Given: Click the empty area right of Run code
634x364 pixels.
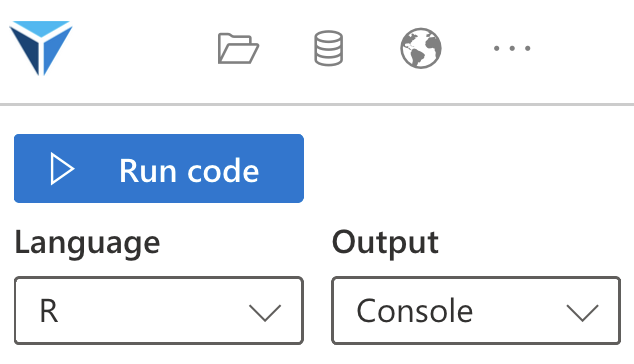Looking at the screenshot, I should click(465, 168).
